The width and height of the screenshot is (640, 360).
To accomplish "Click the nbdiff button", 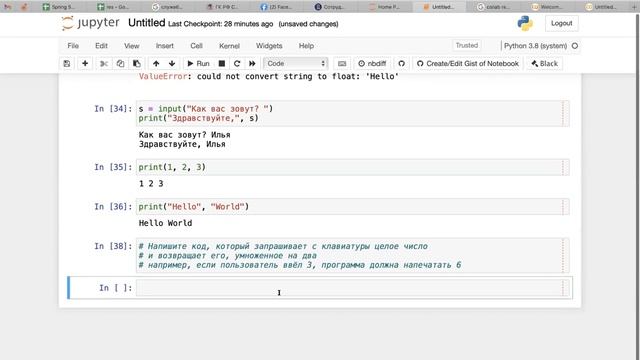I will 372,64.
